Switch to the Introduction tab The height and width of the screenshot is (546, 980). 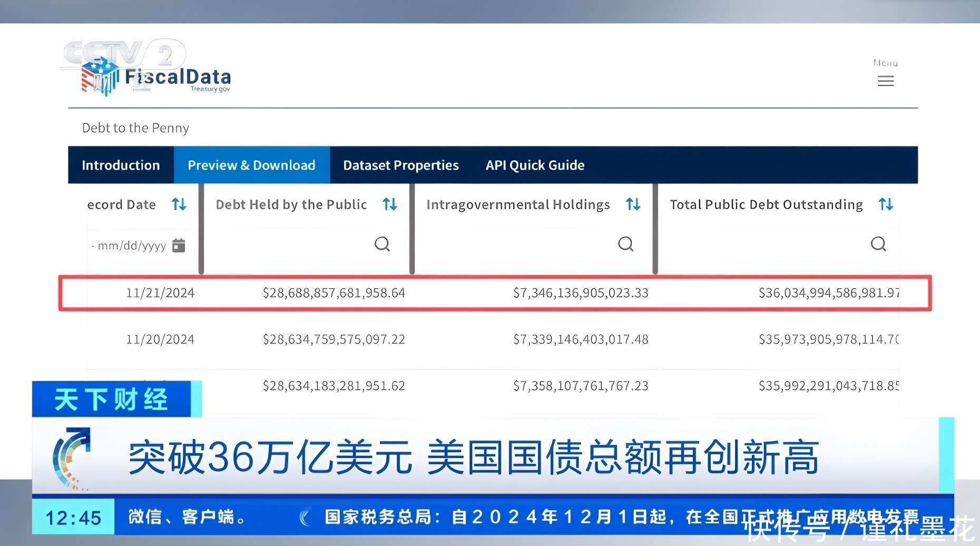coord(121,165)
